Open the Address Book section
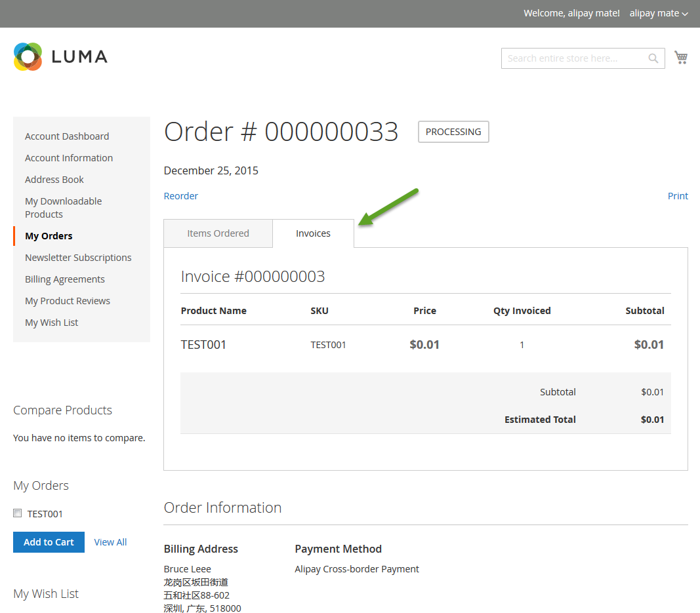The height and width of the screenshot is (613, 700). [x=54, y=179]
